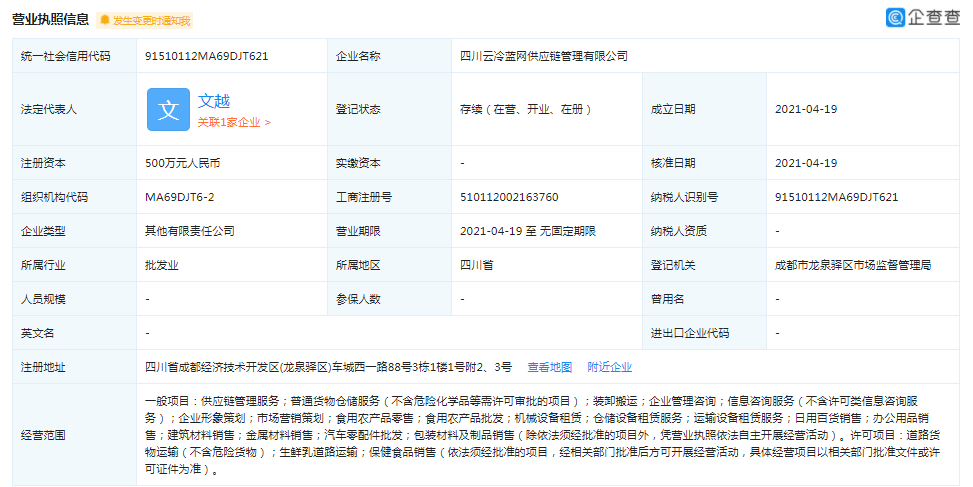The image size is (973, 487).
Task: Click the 所属地区 label
Action: click(x=358, y=265)
